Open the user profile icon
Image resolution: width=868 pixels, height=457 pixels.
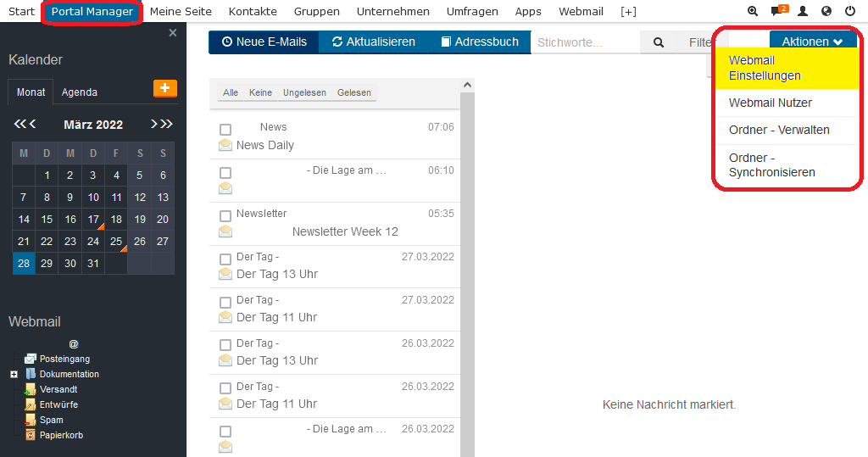(803, 11)
